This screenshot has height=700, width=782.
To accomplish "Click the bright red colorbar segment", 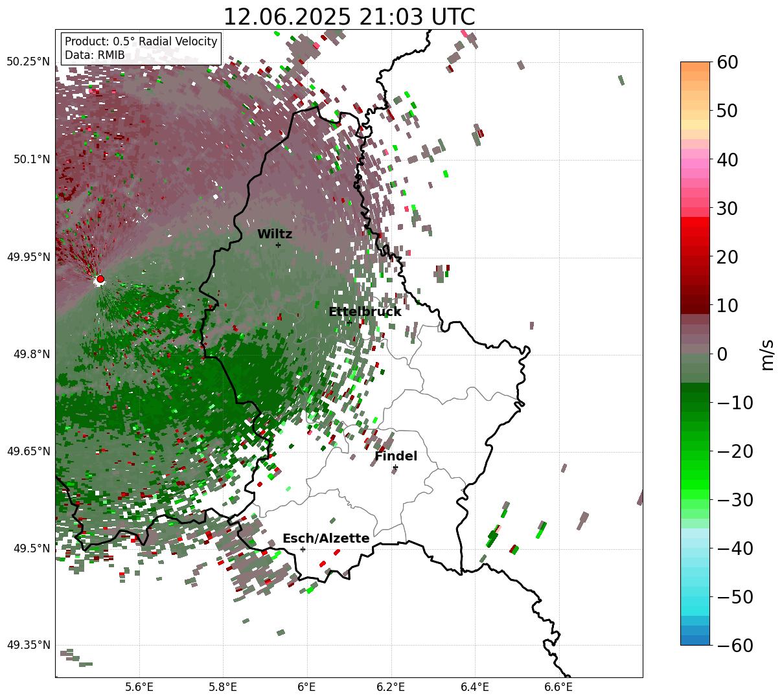I will click(x=695, y=223).
